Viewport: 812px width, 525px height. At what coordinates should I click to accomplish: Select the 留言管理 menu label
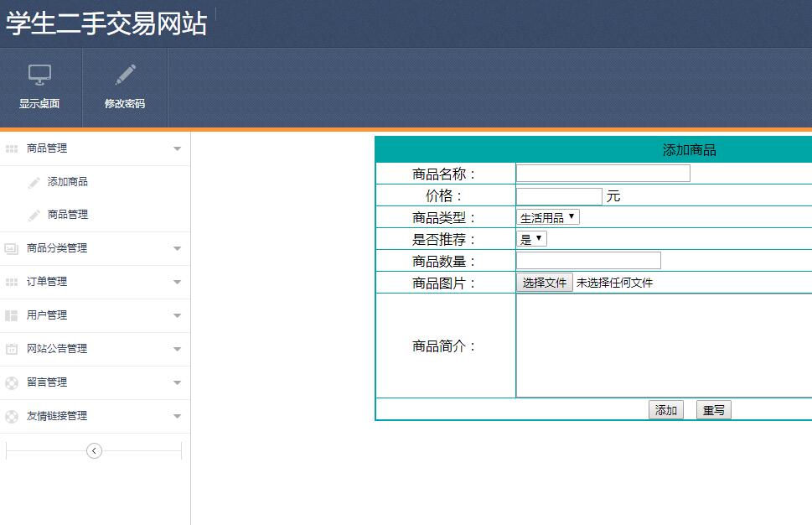coord(47,382)
